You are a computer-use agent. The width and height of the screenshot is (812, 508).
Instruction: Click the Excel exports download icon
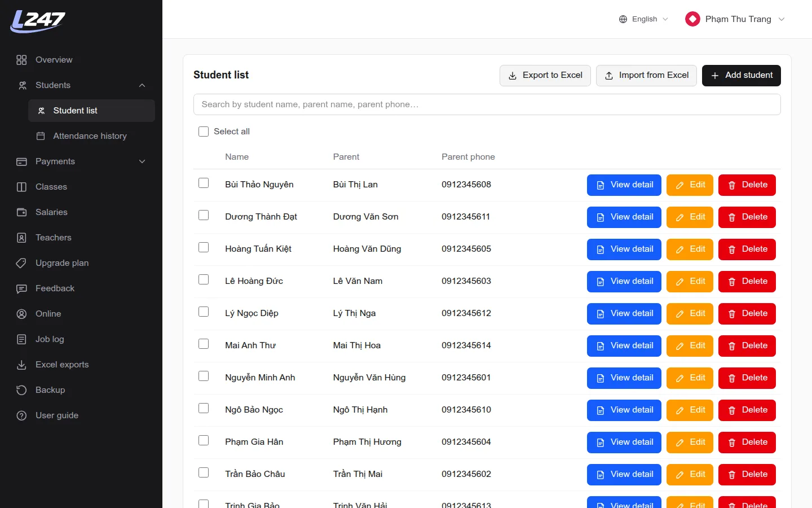(x=21, y=365)
